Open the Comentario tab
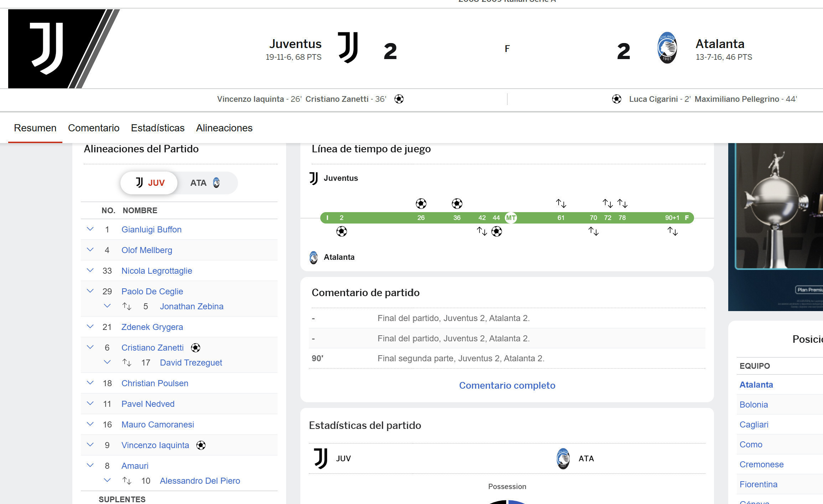 click(94, 128)
